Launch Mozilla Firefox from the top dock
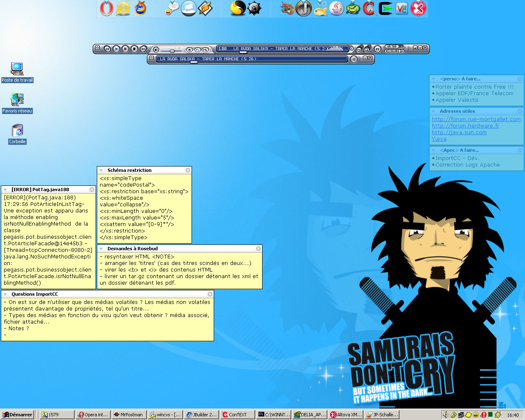This screenshot has height=420, width=525. click(140, 8)
